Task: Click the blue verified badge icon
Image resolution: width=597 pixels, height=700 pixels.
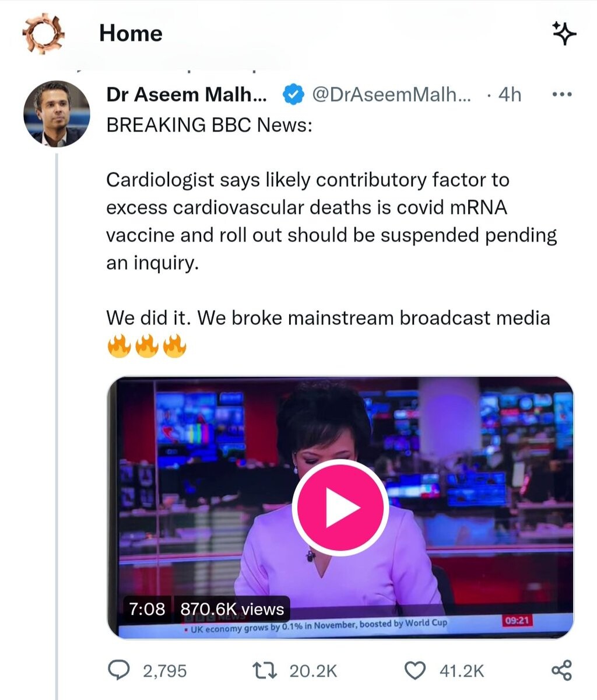Action: pos(293,94)
